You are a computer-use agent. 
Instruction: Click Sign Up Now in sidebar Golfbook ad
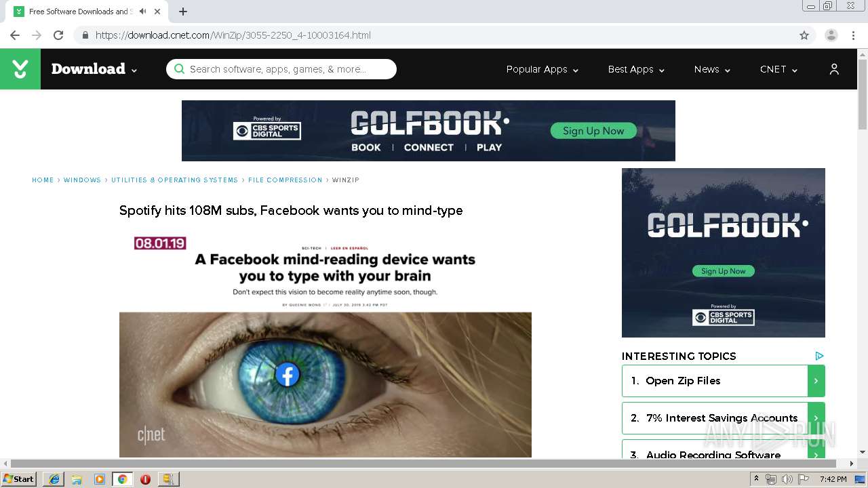pos(724,271)
